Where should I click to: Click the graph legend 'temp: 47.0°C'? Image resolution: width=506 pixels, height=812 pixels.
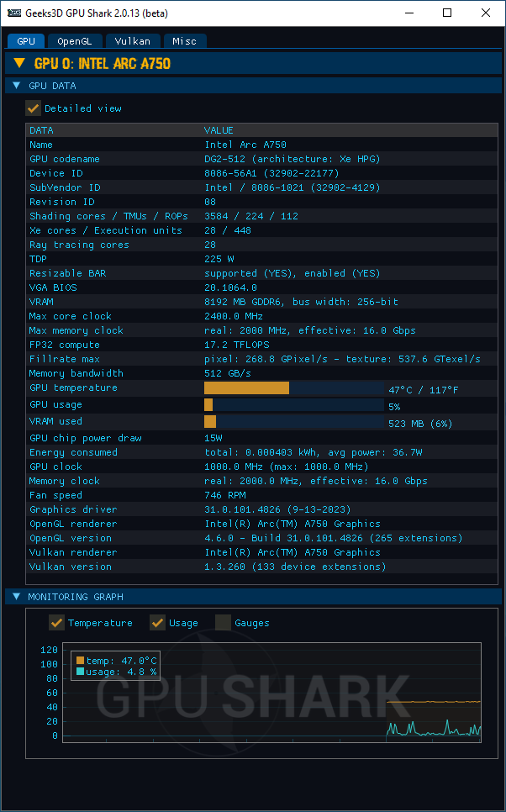(x=121, y=661)
